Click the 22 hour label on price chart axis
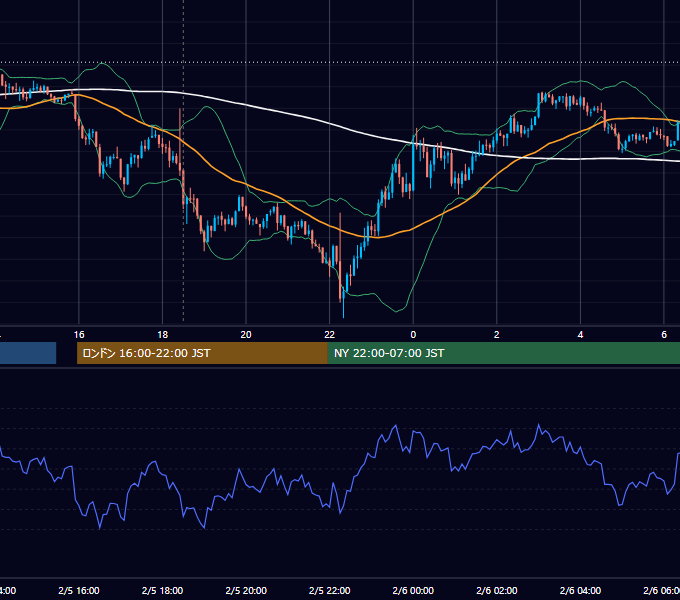The height and width of the screenshot is (600, 680). pos(330,335)
